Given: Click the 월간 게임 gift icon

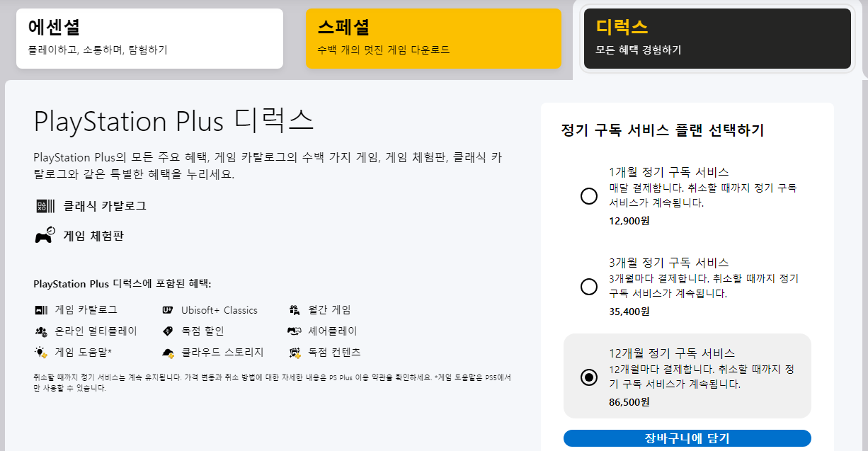Looking at the screenshot, I should tap(295, 310).
